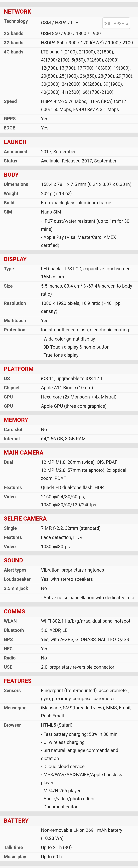The height and width of the screenshot is (868, 138).
Task: Open the Speed spec label
Action: 10,101
